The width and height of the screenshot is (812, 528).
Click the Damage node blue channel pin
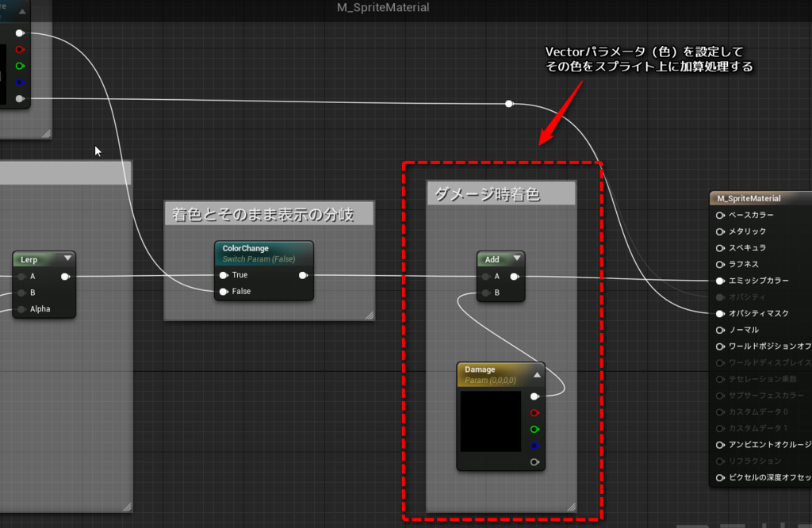pos(535,446)
